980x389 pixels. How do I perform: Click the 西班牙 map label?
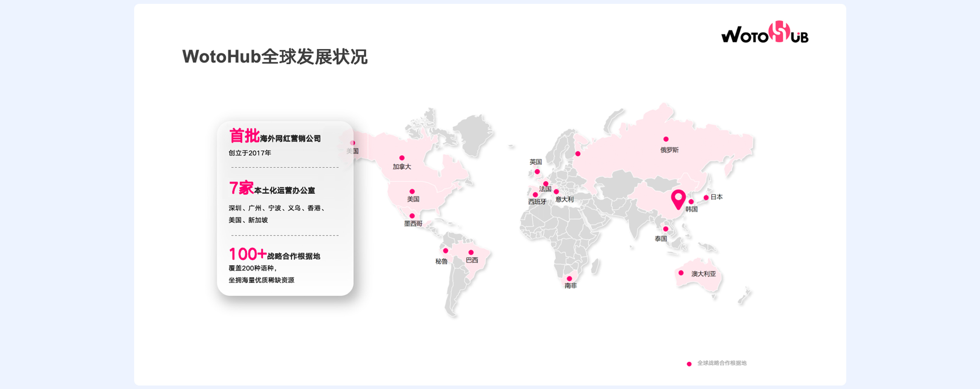(x=537, y=202)
